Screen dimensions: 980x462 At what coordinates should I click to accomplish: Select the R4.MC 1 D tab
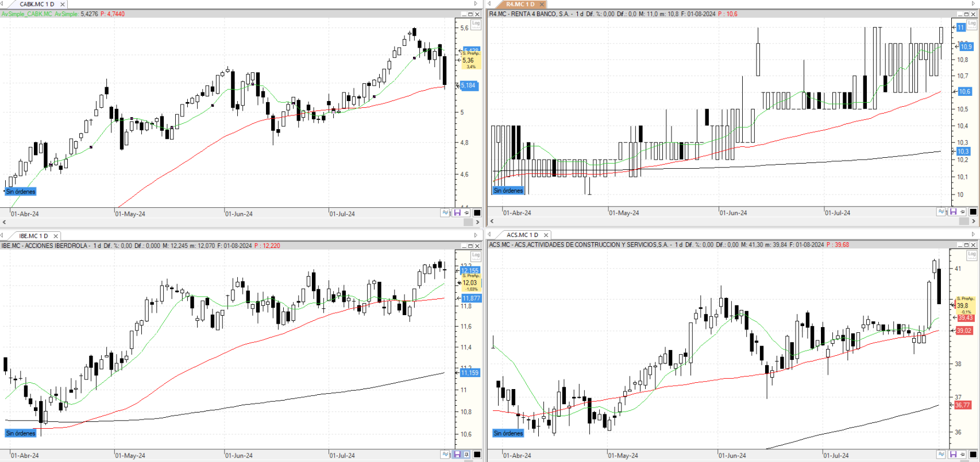pyautogui.click(x=520, y=4)
